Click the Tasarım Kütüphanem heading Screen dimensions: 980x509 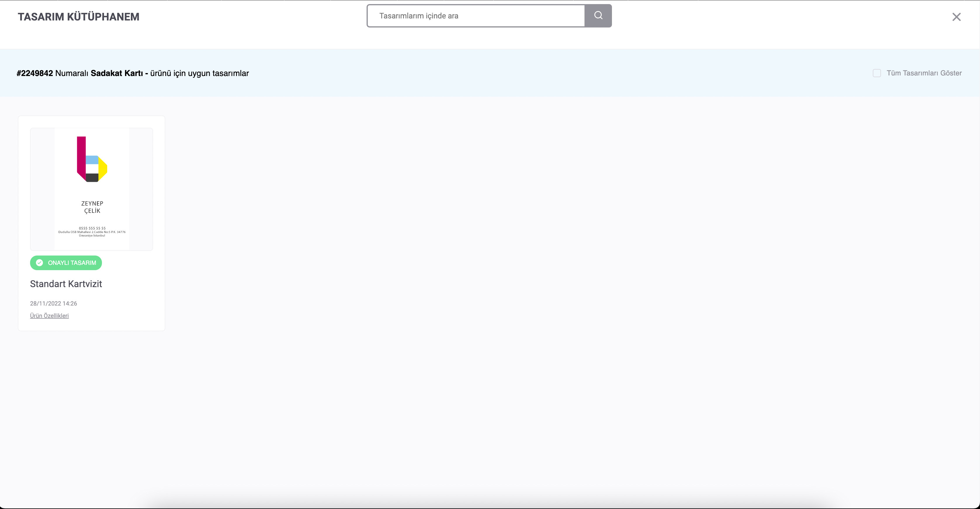(x=79, y=17)
